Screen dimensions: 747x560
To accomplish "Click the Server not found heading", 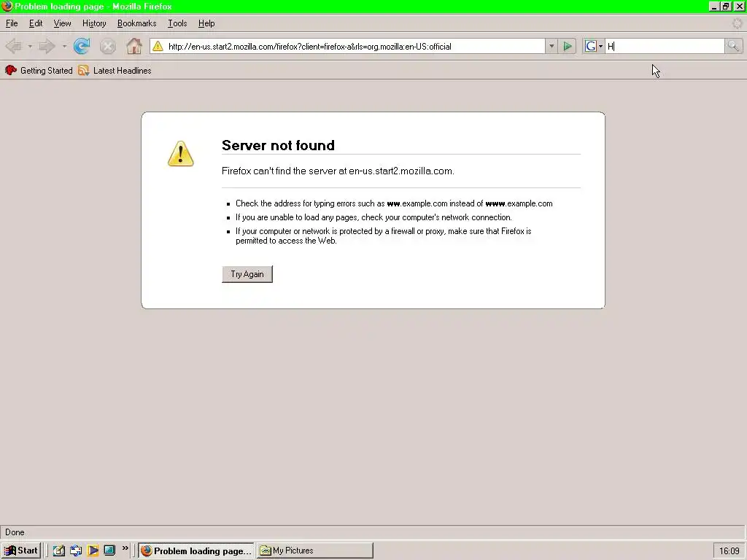I will [278, 145].
